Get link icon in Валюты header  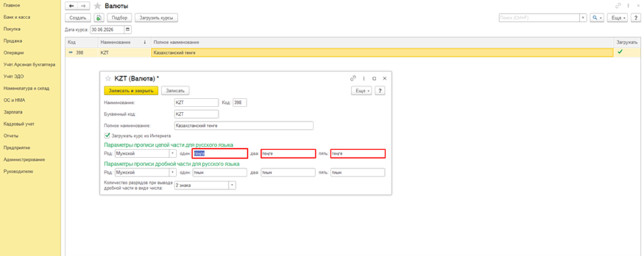(618, 6)
